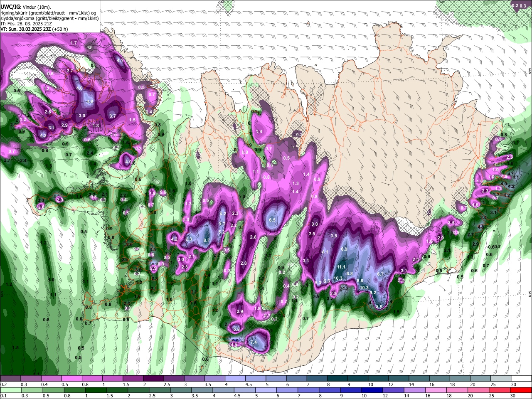
Task: Click the 'rigning/skúrir' legend description line
Action: coord(49,13)
